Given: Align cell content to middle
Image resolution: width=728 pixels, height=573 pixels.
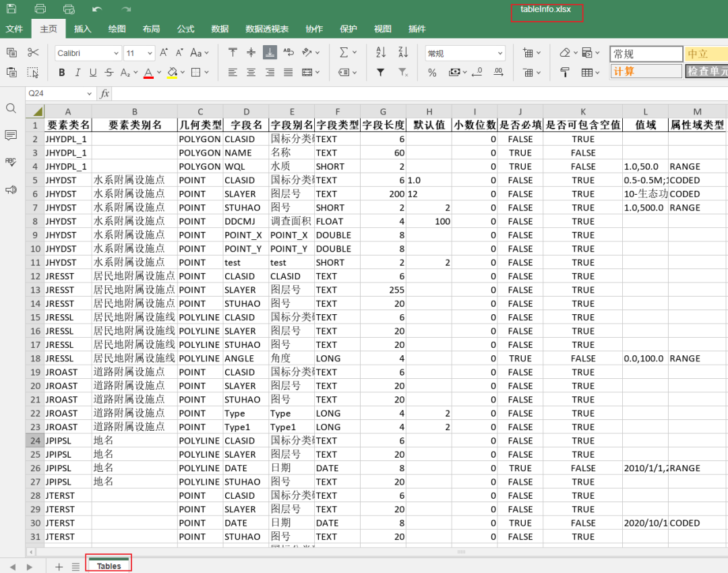Looking at the screenshot, I should 251,53.
